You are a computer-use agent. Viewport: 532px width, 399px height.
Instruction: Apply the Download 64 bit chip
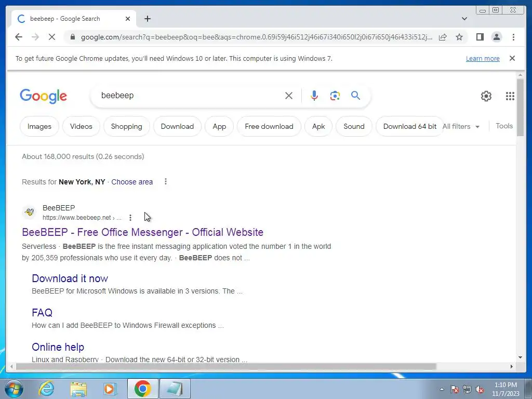[409, 126]
